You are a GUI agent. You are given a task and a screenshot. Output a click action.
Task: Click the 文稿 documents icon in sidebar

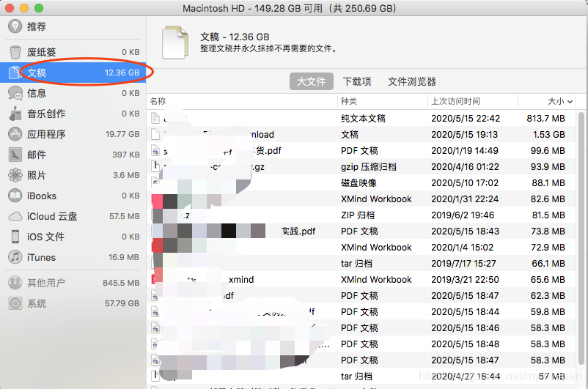pyautogui.click(x=15, y=73)
